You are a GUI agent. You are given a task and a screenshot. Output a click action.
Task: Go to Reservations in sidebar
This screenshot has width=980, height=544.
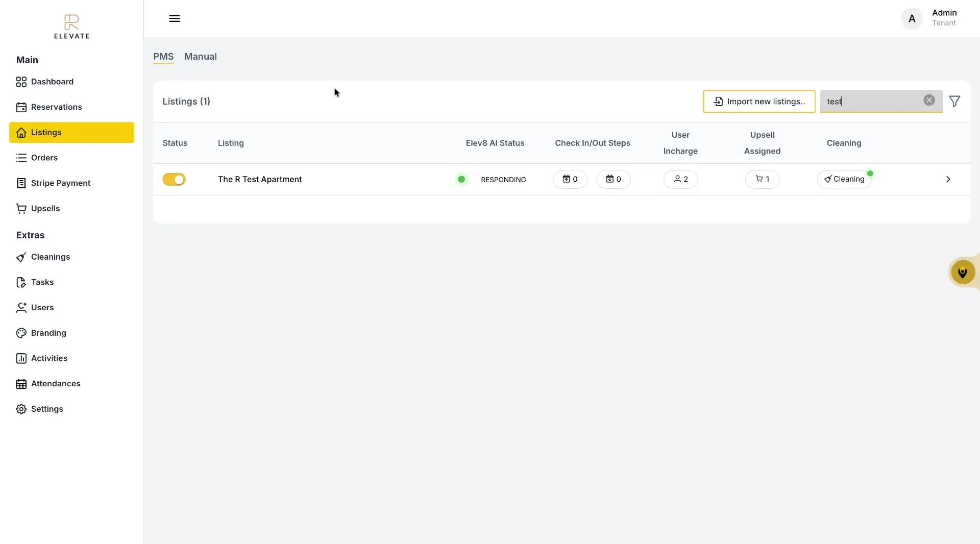pos(56,107)
